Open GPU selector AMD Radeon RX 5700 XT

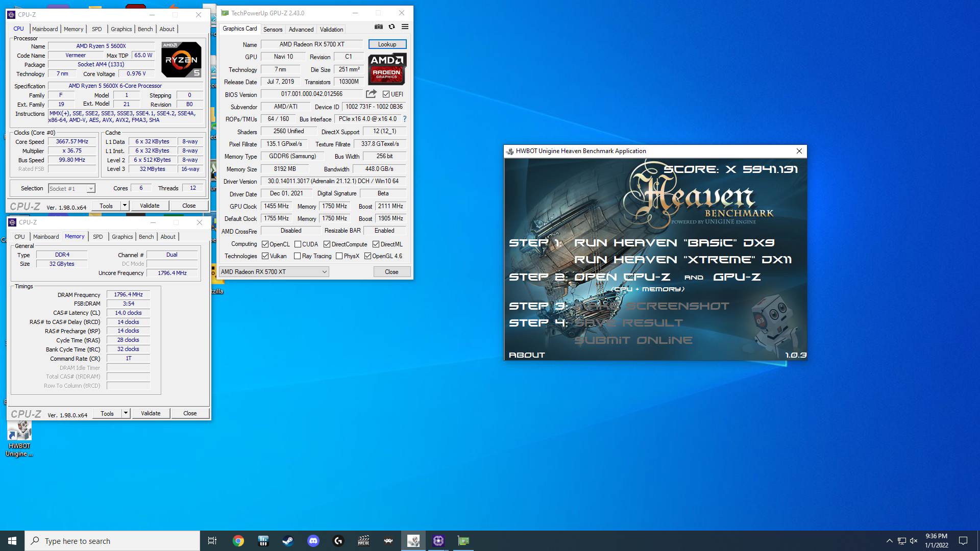click(x=274, y=272)
